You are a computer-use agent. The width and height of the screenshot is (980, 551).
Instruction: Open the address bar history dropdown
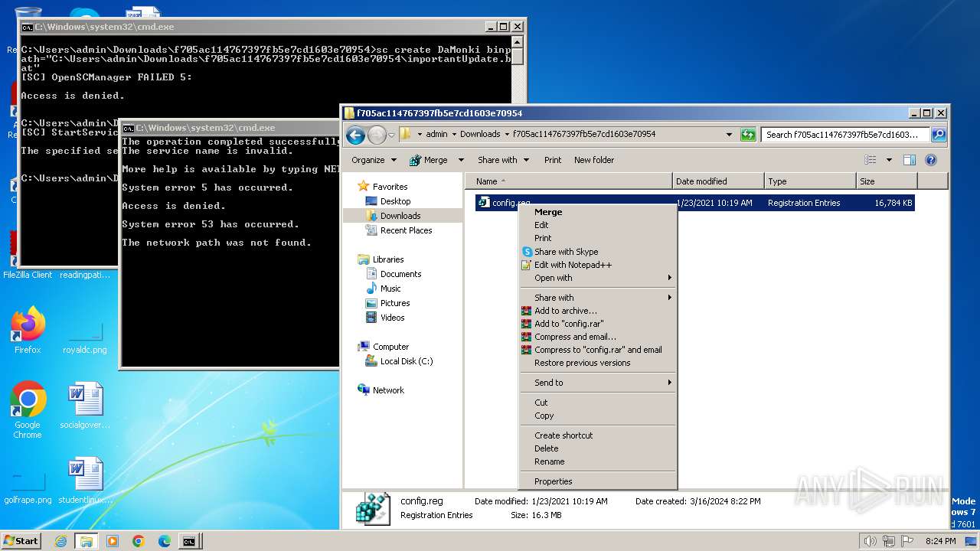click(729, 135)
